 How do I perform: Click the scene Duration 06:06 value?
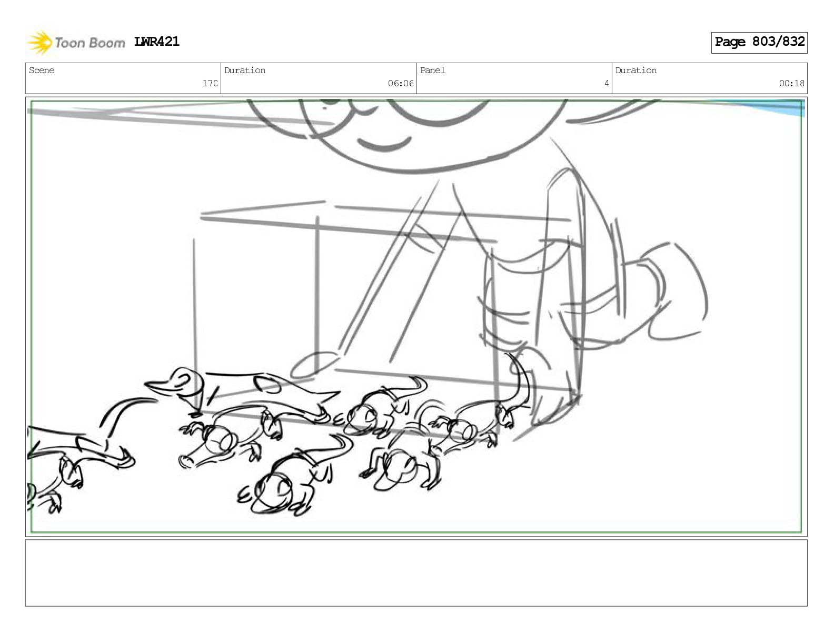click(401, 83)
